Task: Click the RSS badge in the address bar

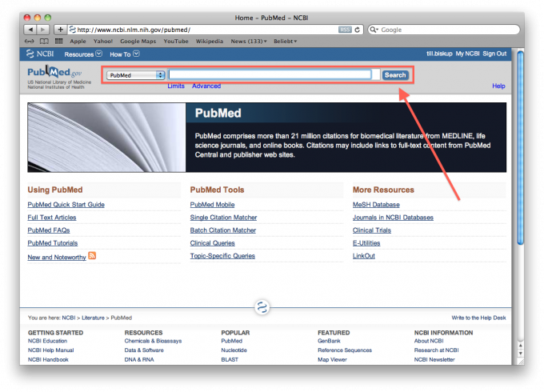Action: click(x=345, y=30)
